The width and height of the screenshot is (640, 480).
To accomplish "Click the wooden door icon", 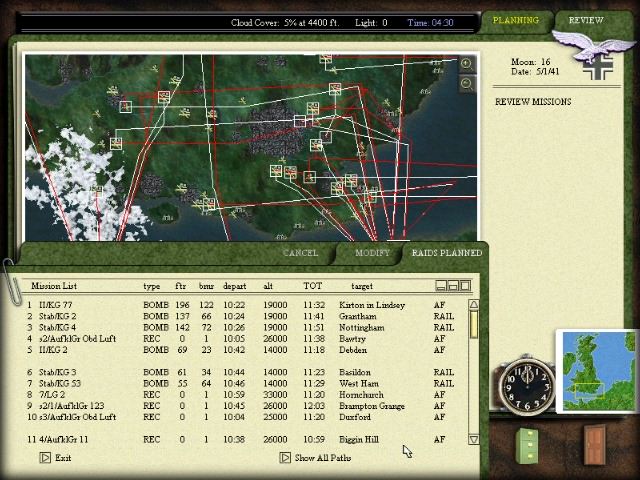I will click(595, 443).
